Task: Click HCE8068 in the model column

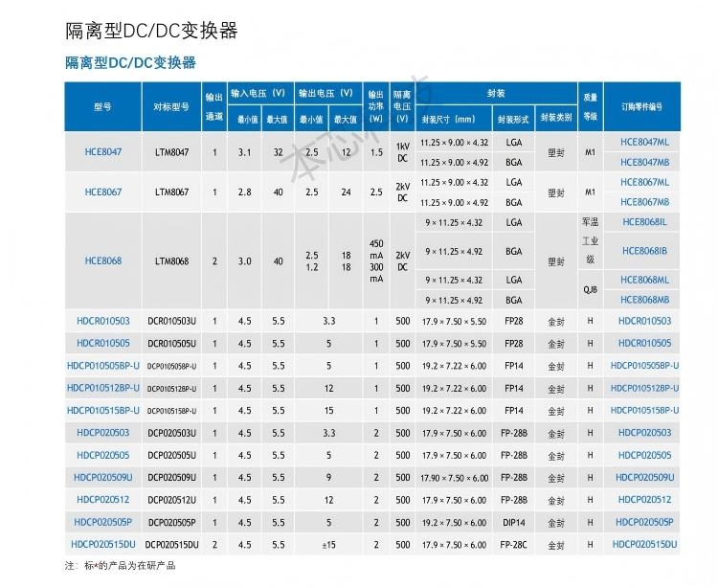Action: point(102,260)
